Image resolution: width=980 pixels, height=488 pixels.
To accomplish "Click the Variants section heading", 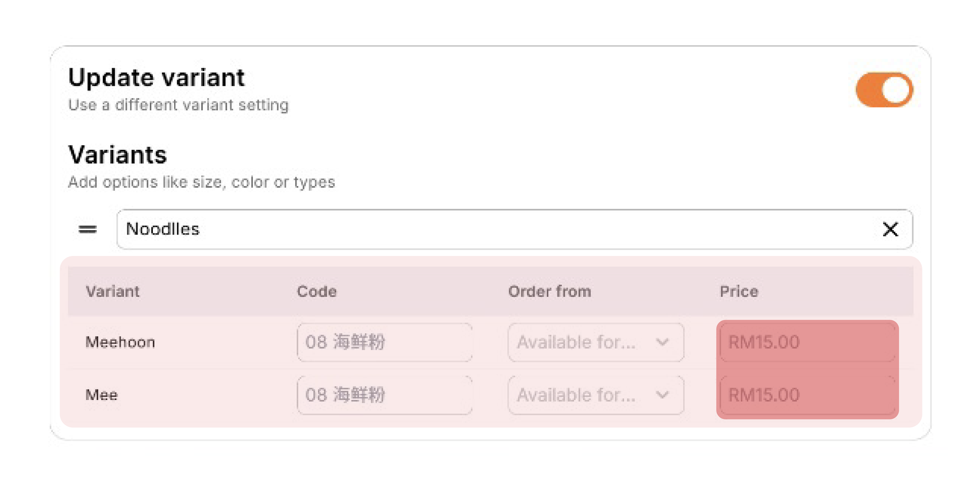I will coord(118,155).
